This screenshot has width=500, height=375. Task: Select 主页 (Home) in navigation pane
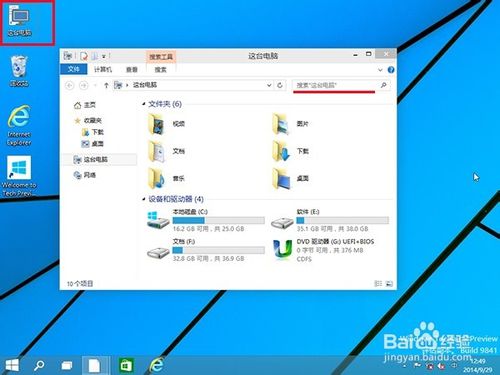(x=85, y=105)
